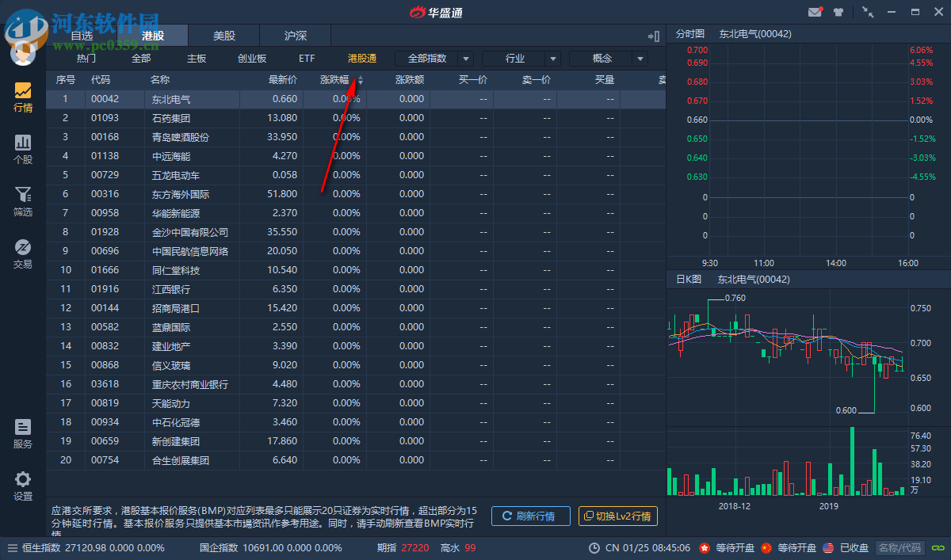Screen dimensions: 951x560
Task: Select 全部 sub-category
Action: [141, 59]
